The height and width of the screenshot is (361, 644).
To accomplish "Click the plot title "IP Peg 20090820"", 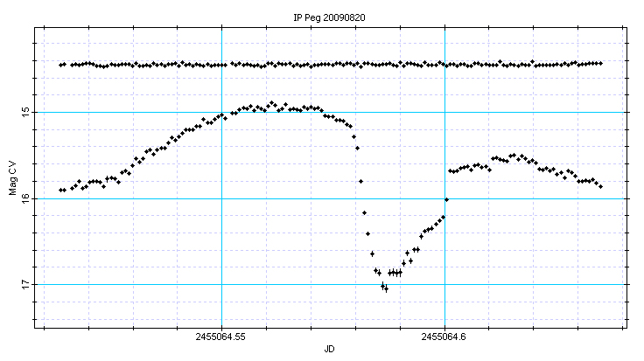I will pyautogui.click(x=329, y=17).
